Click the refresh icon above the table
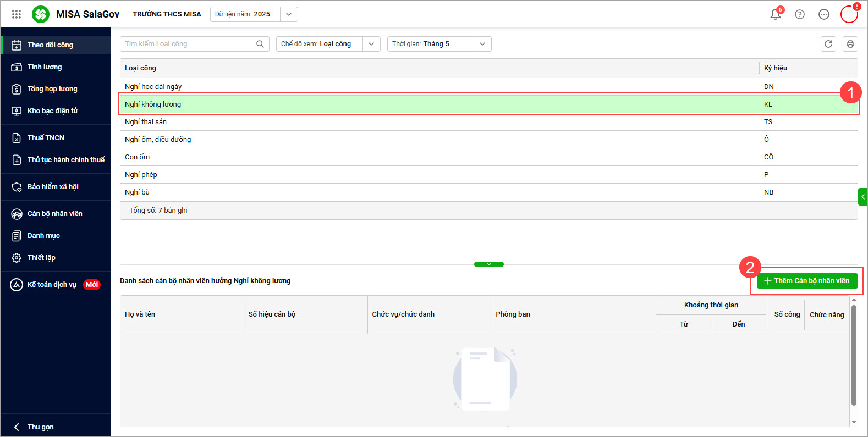868x437 pixels. [828, 44]
